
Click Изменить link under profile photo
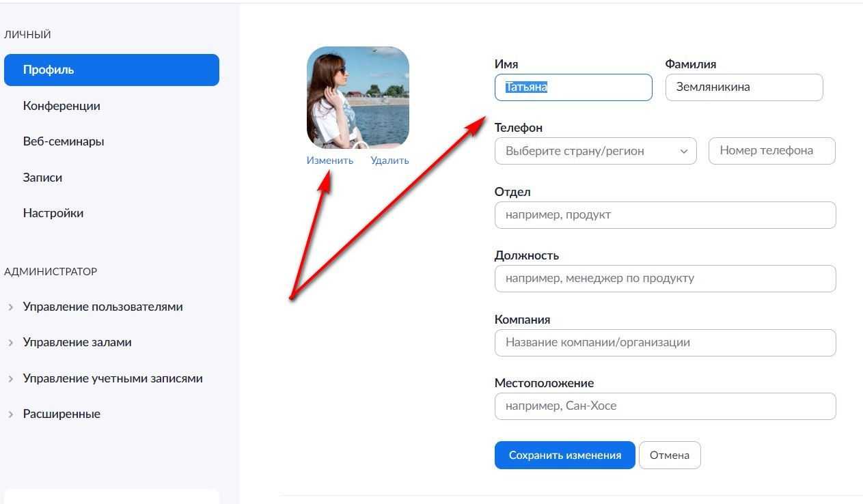(x=330, y=160)
